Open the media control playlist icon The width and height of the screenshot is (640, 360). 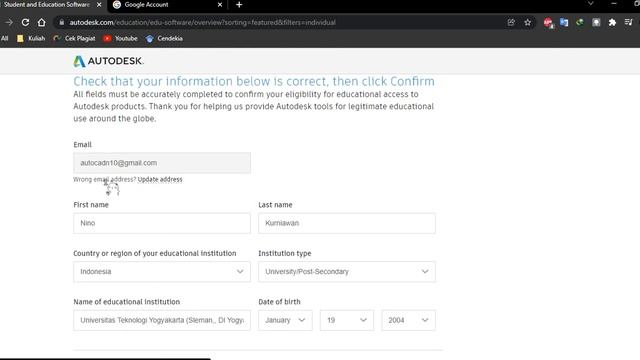click(629, 22)
